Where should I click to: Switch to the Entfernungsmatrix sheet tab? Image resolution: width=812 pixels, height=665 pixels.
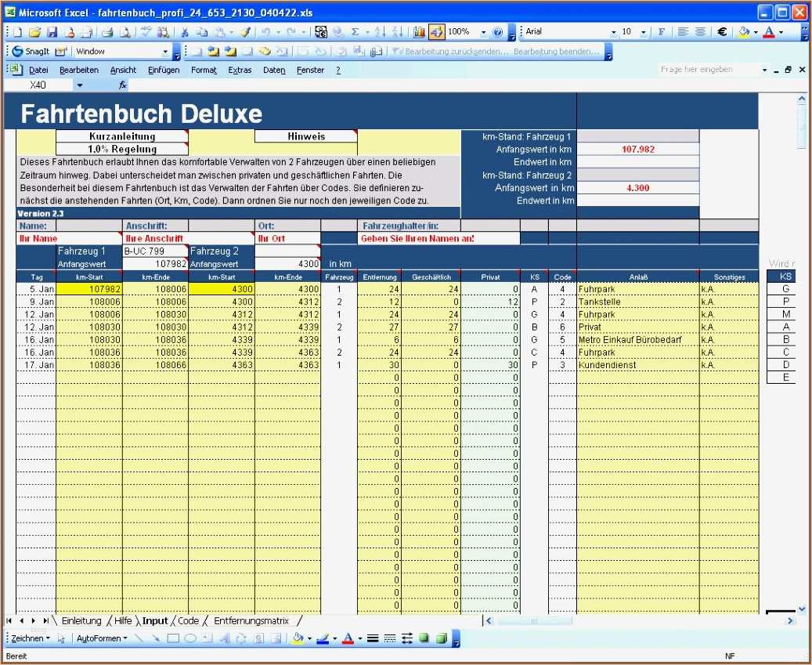pos(251,620)
